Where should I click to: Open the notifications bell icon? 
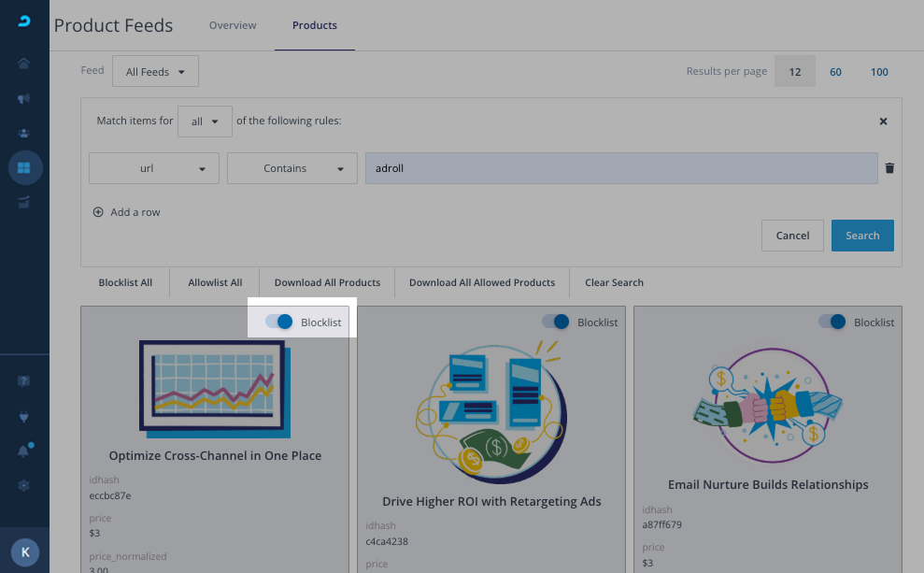(x=24, y=451)
